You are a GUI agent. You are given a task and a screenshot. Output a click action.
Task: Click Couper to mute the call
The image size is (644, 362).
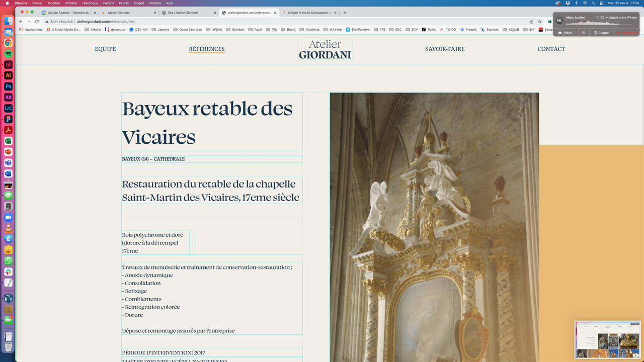click(601, 33)
